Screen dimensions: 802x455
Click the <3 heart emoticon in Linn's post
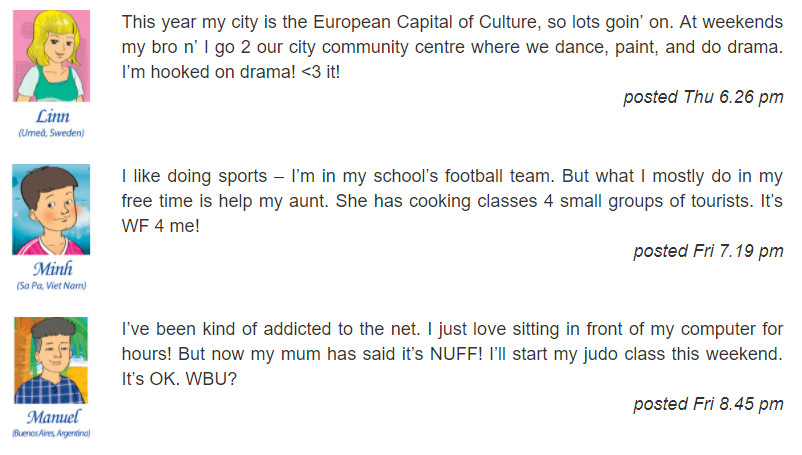[x=311, y=72]
